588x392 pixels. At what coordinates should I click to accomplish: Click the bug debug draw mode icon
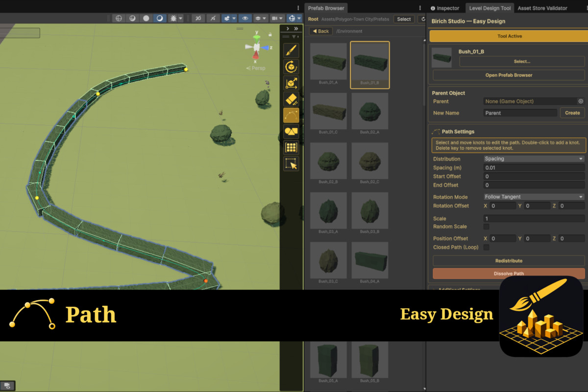173,18
